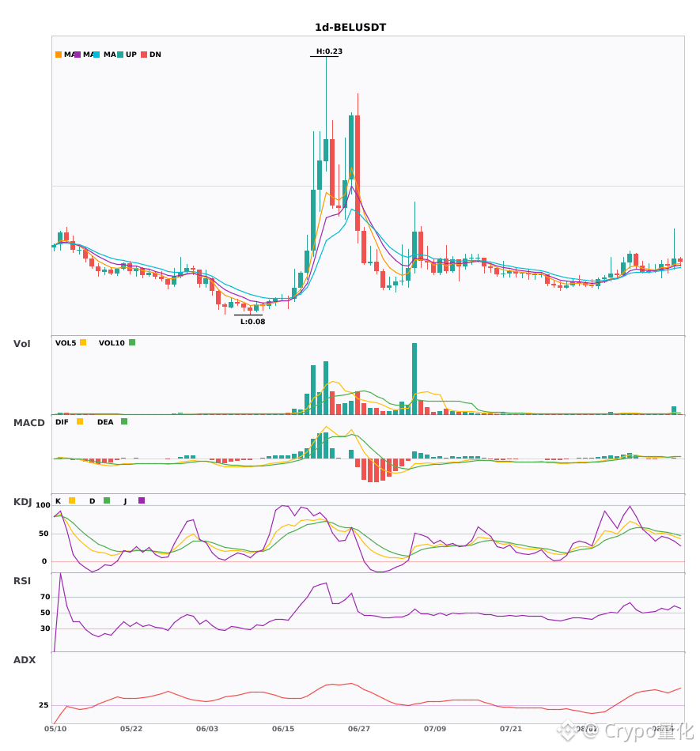Viewport: 700px width, 751px height.
Task: Click the 25 level on ADX axis
Action: click(x=44, y=705)
